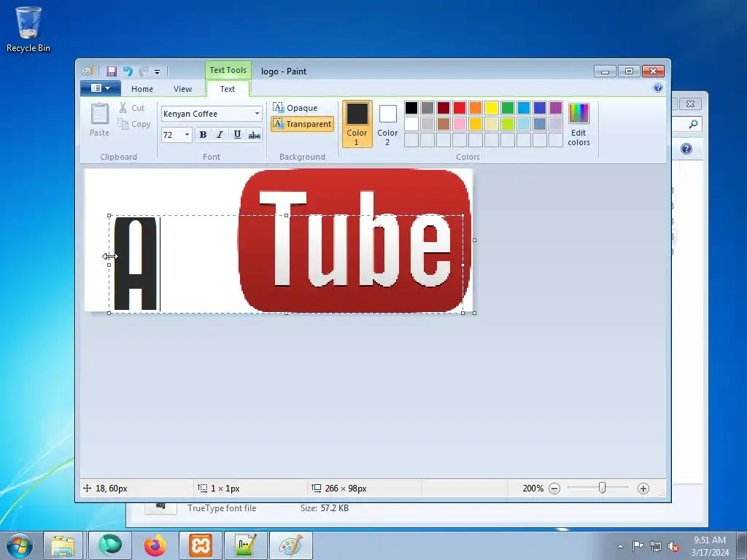The height and width of the screenshot is (560, 747).
Task: Click the Paste clipboard button
Action: (99, 120)
